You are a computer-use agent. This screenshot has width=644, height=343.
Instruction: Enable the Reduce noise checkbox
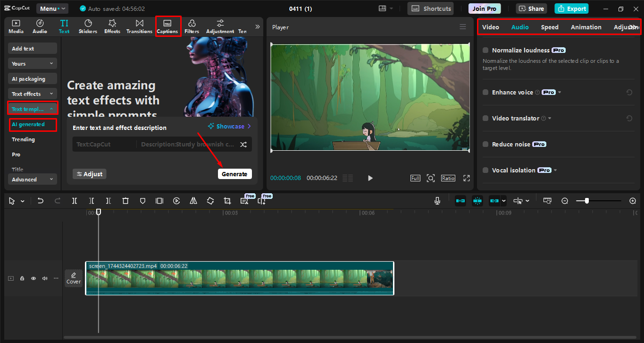[x=485, y=144]
